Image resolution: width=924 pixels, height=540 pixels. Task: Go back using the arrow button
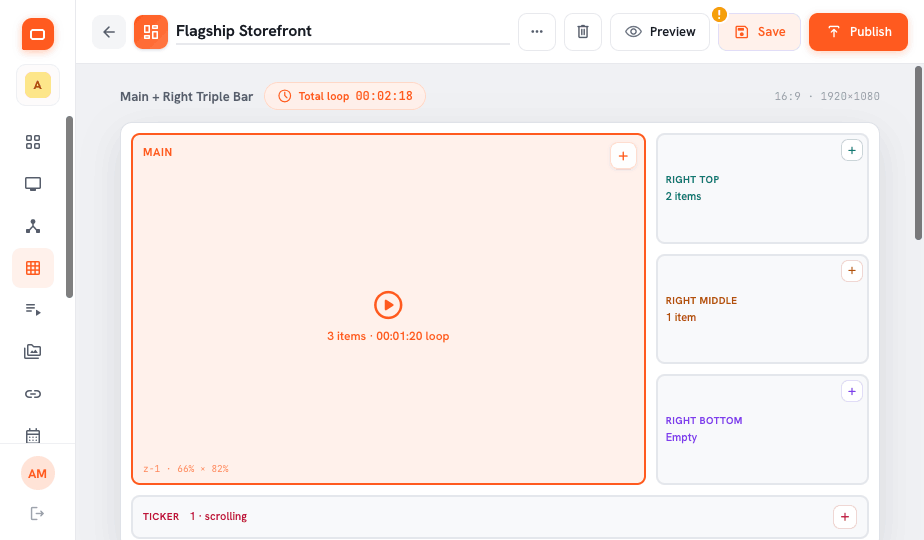point(109,32)
